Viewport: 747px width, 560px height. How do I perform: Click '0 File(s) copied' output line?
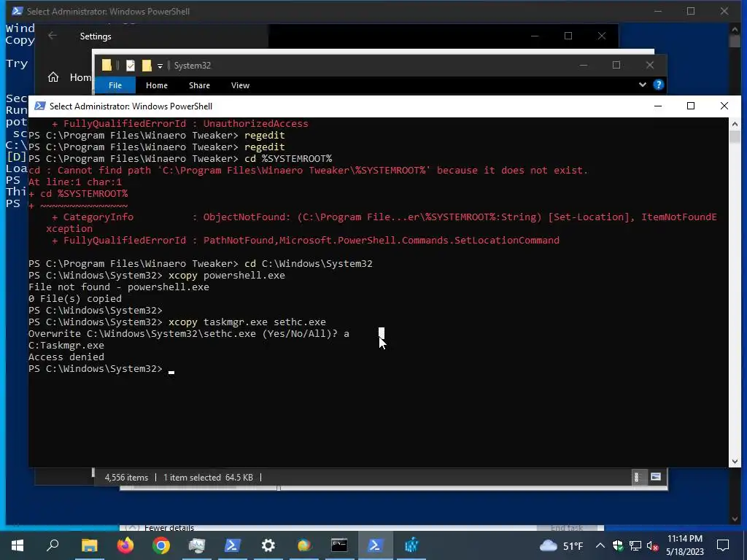click(x=75, y=298)
